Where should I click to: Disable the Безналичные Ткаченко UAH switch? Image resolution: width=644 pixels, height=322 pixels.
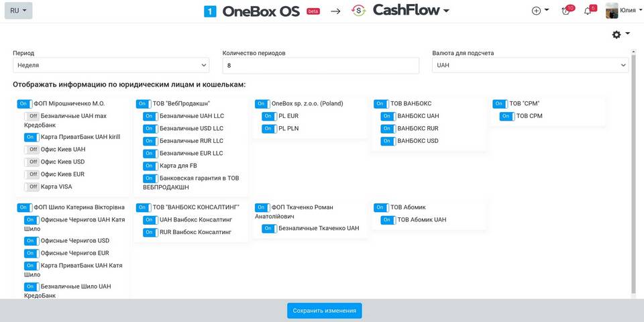coord(270,228)
